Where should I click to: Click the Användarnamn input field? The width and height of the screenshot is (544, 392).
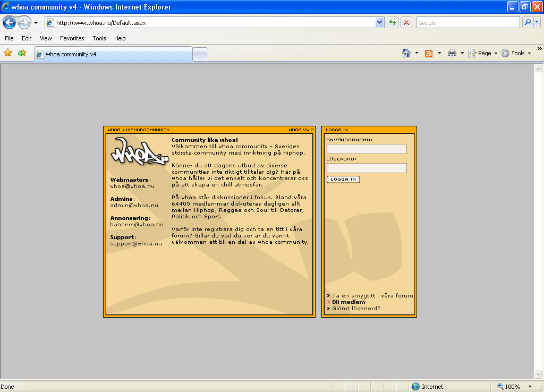[x=367, y=149]
